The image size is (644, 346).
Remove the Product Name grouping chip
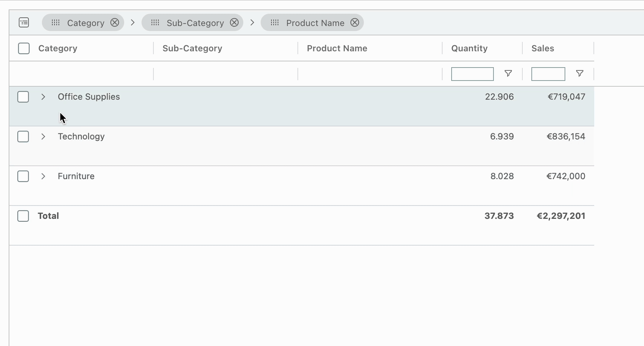(355, 22)
